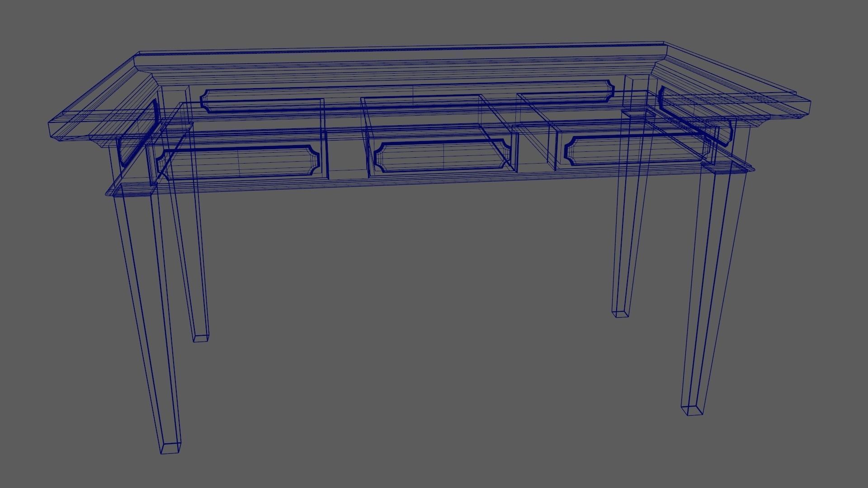Select the tabletop molding at the top edge
Screen dimensions: 868x488
pyautogui.click(x=429, y=90)
